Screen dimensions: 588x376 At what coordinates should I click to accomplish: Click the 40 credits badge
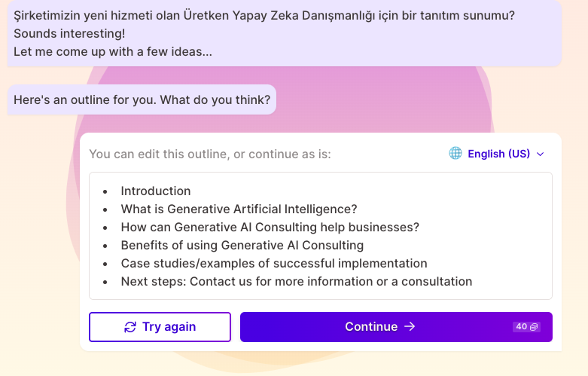(526, 327)
